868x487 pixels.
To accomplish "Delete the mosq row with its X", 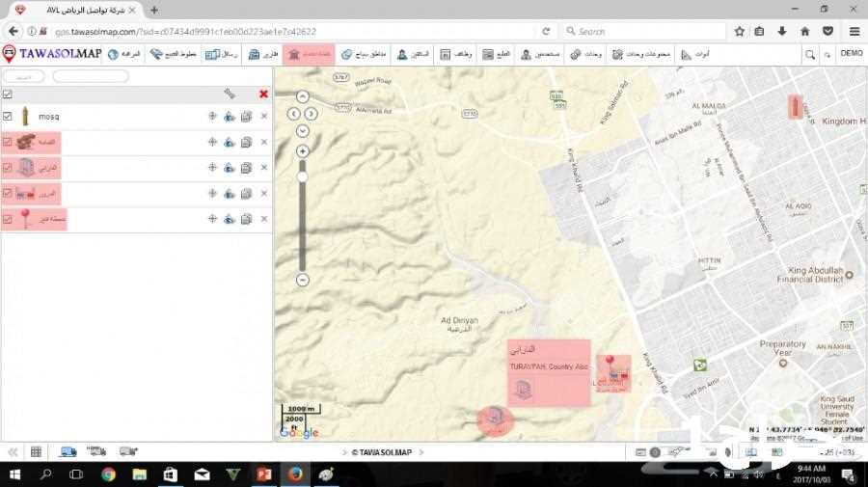I will [264, 117].
